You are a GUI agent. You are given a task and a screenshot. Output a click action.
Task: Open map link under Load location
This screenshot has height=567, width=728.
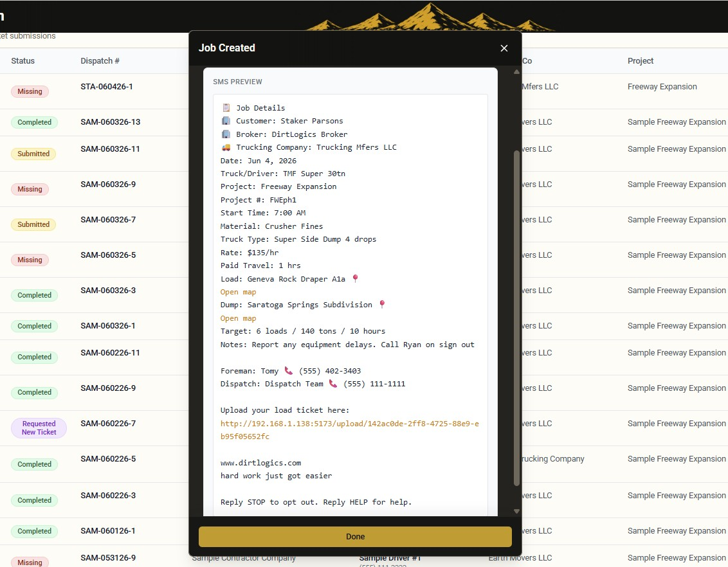[x=238, y=292]
